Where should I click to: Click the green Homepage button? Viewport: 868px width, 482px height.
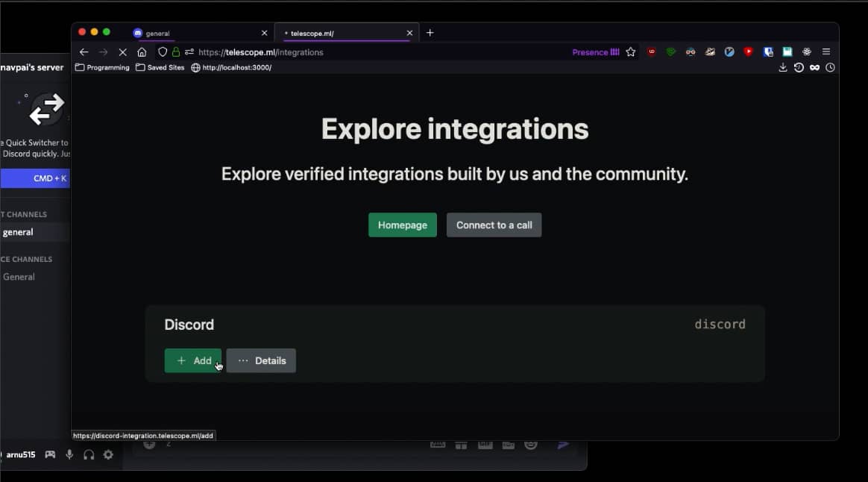403,225
